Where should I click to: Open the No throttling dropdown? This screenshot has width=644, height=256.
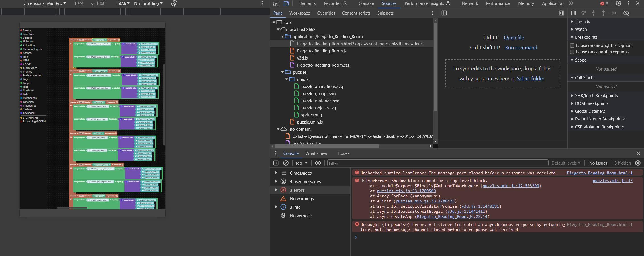pos(148,3)
